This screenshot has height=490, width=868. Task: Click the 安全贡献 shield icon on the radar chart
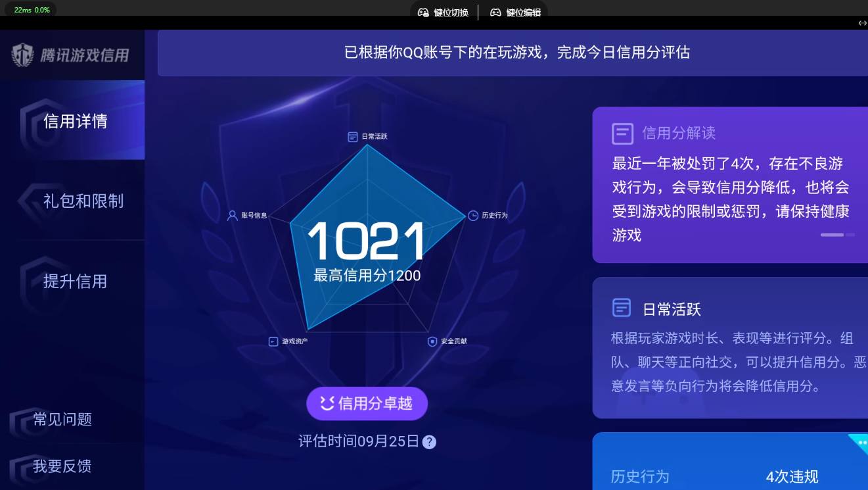coord(432,341)
